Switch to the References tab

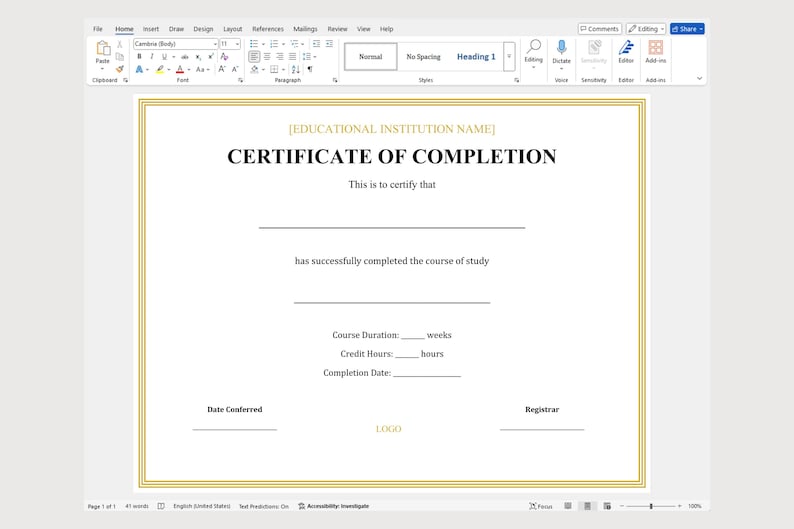pos(268,29)
